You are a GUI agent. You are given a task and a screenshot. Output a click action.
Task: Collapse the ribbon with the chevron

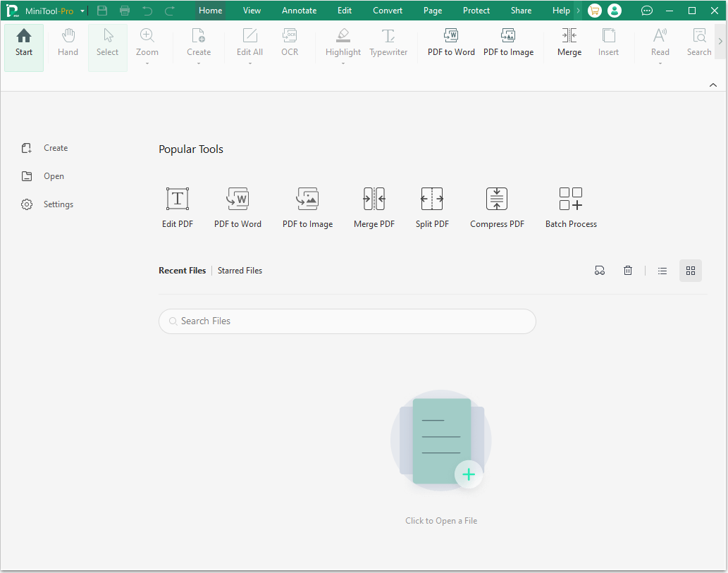712,84
